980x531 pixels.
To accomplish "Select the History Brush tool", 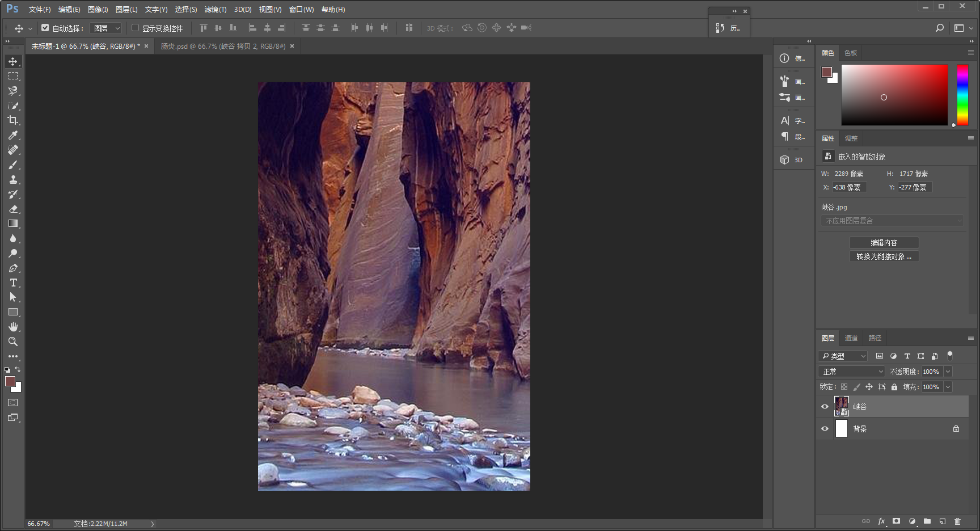I will click(13, 194).
